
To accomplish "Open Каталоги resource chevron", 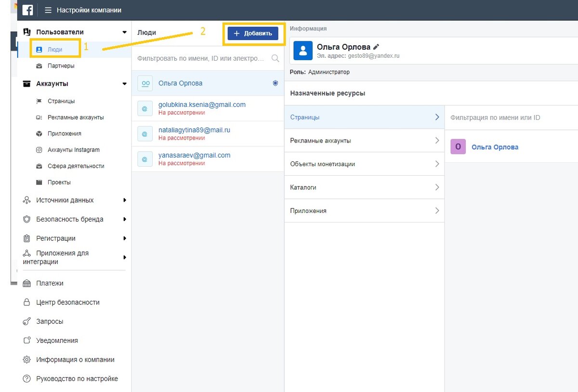I will (437, 187).
